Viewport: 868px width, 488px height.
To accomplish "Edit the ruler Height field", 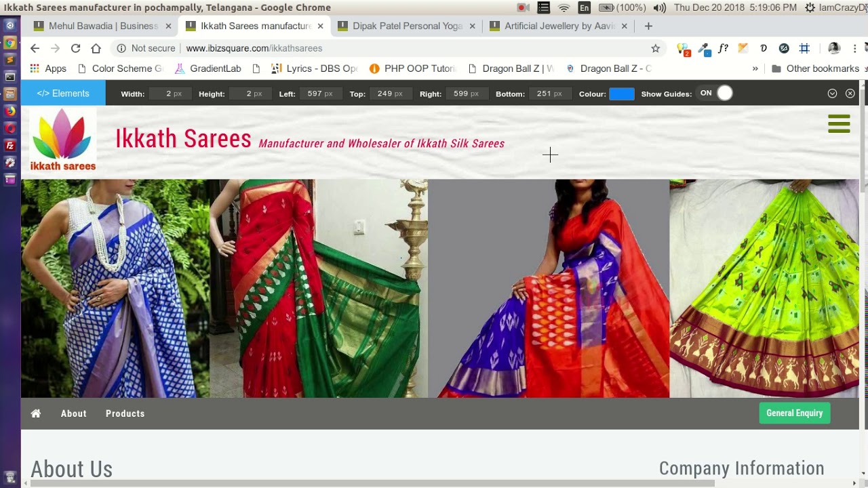I will (250, 94).
